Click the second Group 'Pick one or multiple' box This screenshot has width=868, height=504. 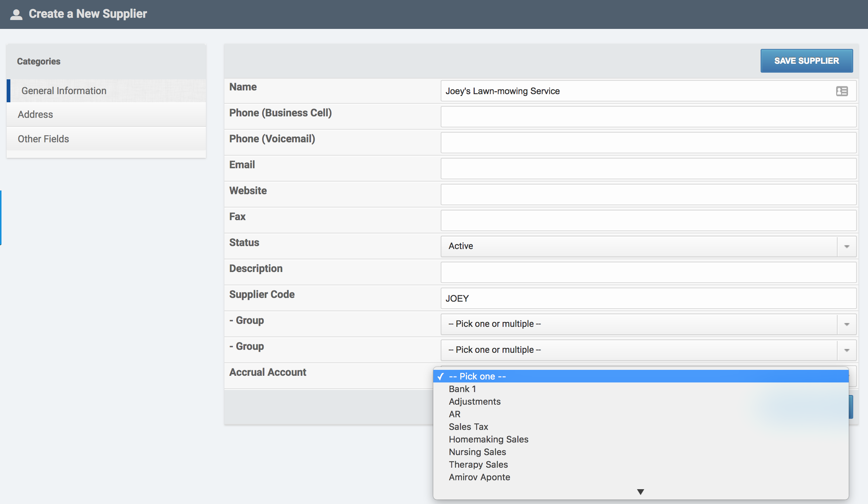[648, 350]
